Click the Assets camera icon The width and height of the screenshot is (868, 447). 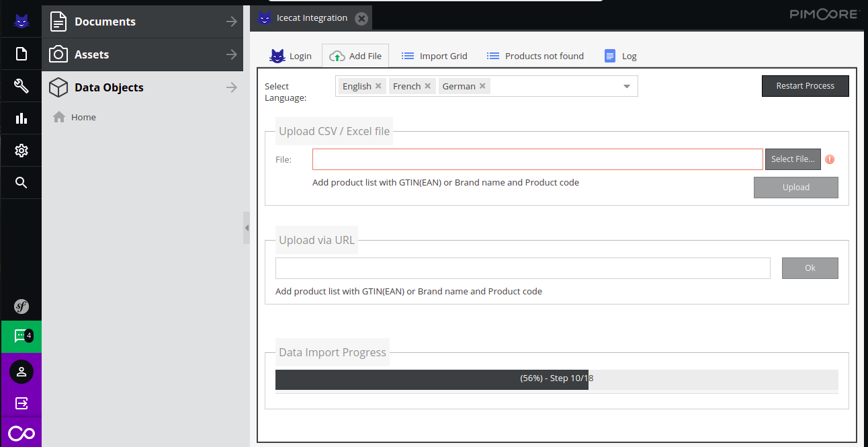pyautogui.click(x=58, y=54)
